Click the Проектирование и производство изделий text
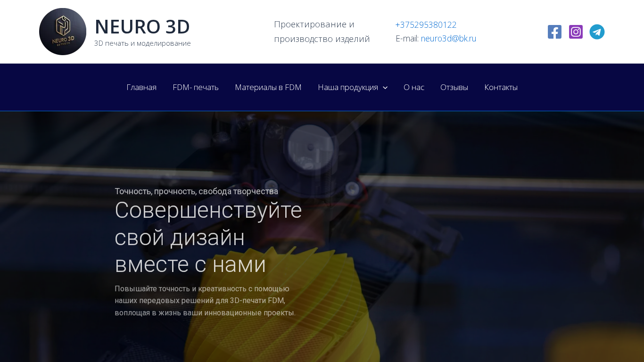644x362 pixels. (x=322, y=32)
